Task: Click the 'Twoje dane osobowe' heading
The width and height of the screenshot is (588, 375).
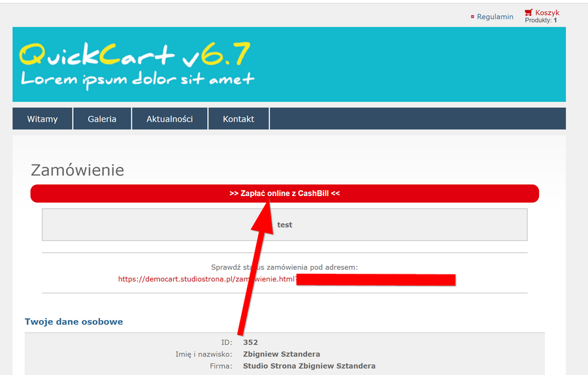Action: 74,321
